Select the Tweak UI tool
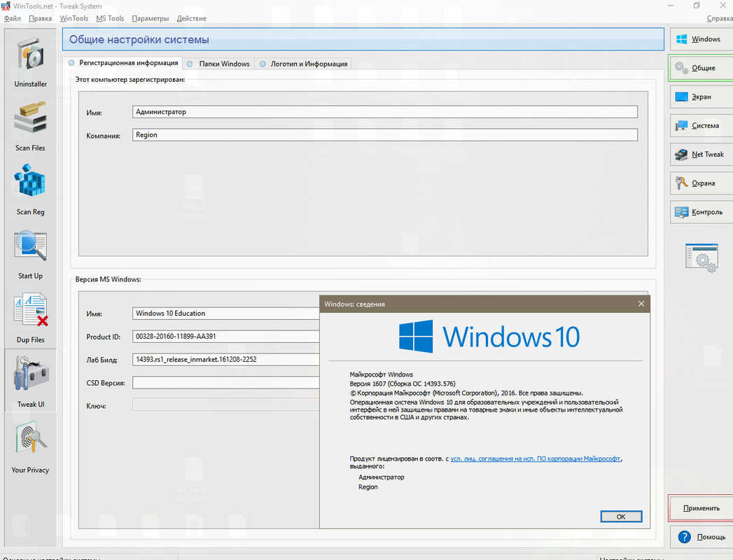Screen dimensions: 733x560 [30, 381]
